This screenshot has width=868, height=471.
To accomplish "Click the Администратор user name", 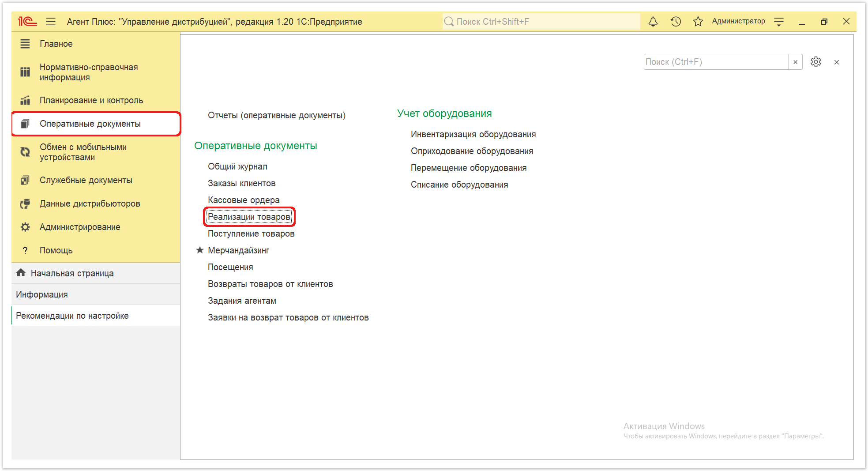I will pos(738,21).
